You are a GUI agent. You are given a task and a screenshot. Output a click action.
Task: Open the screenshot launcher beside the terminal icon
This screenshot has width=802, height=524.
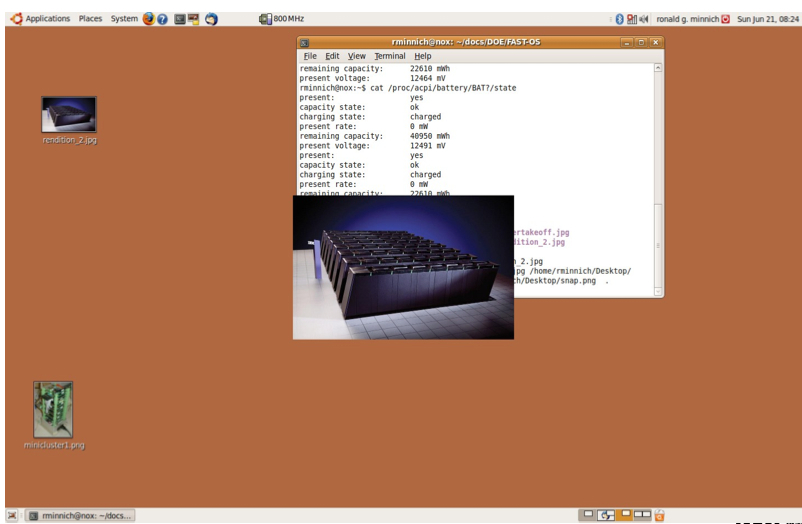tap(193, 19)
